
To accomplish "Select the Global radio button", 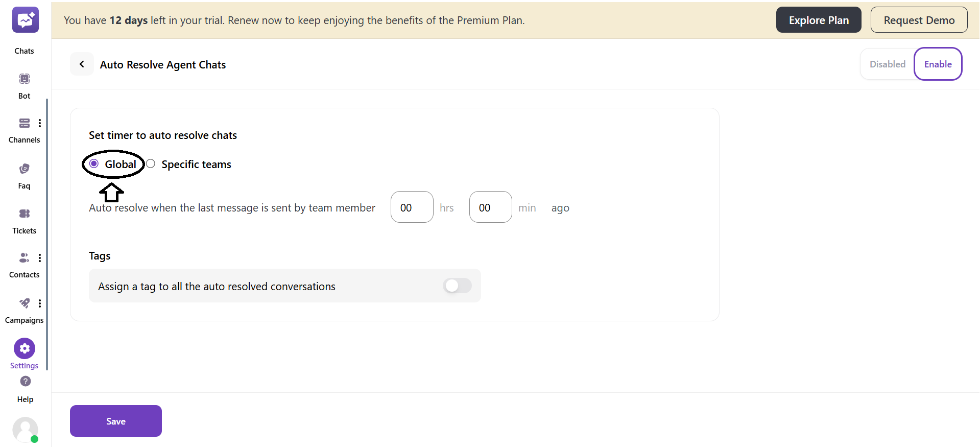I will tap(94, 164).
